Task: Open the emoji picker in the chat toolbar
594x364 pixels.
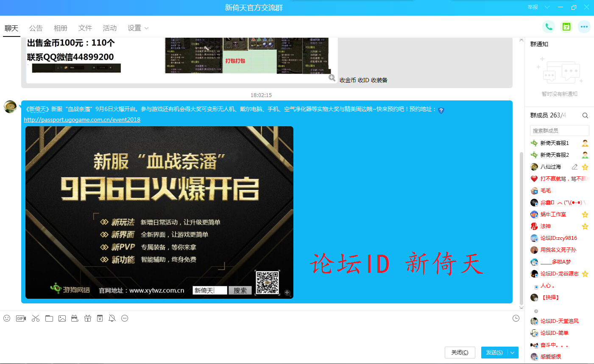Action: [7, 318]
